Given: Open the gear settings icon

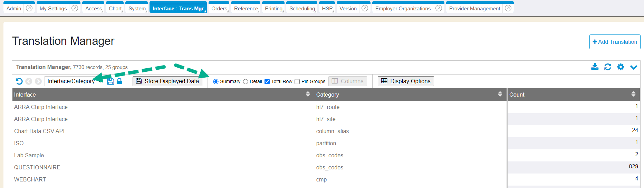Looking at the screenshot, I should click(621, 67).
